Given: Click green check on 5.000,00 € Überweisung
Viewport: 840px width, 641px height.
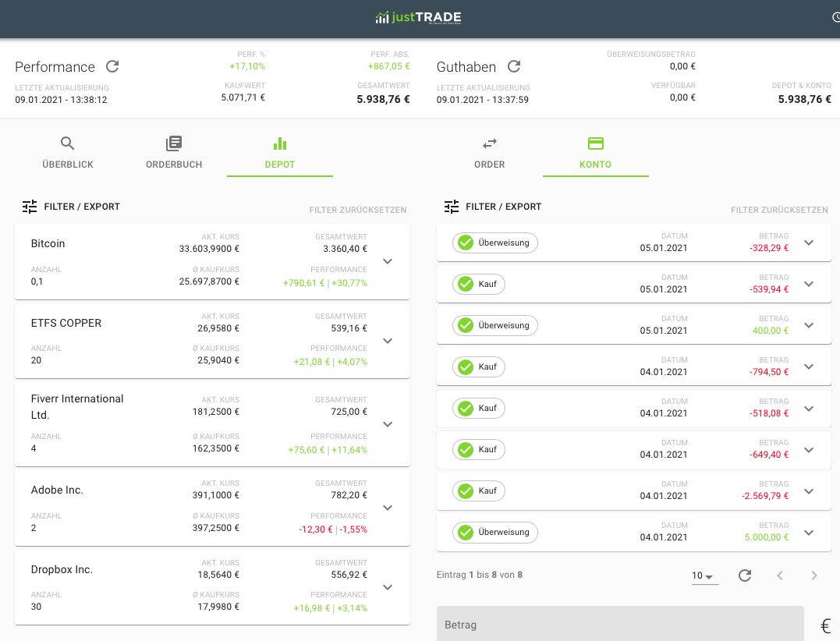Looking at the screenshot, I should tap(466, 533).
